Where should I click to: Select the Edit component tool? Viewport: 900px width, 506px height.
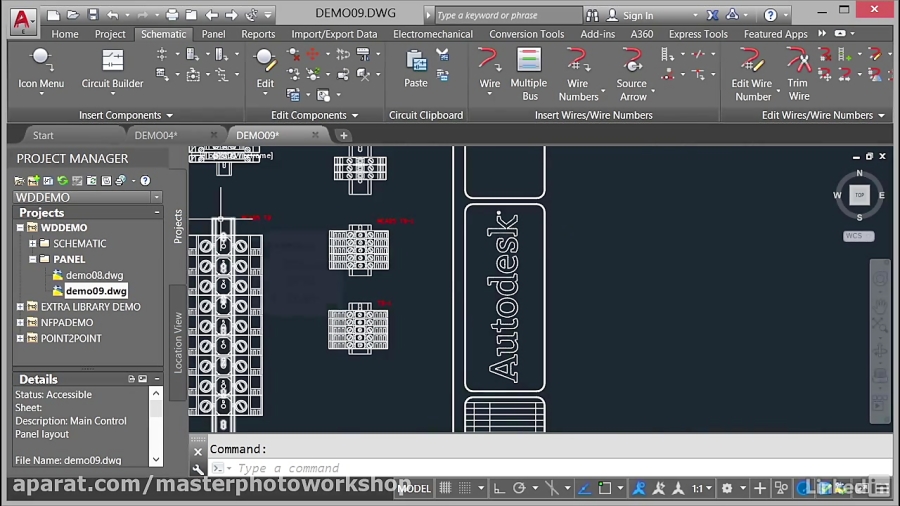coord(265,69)
